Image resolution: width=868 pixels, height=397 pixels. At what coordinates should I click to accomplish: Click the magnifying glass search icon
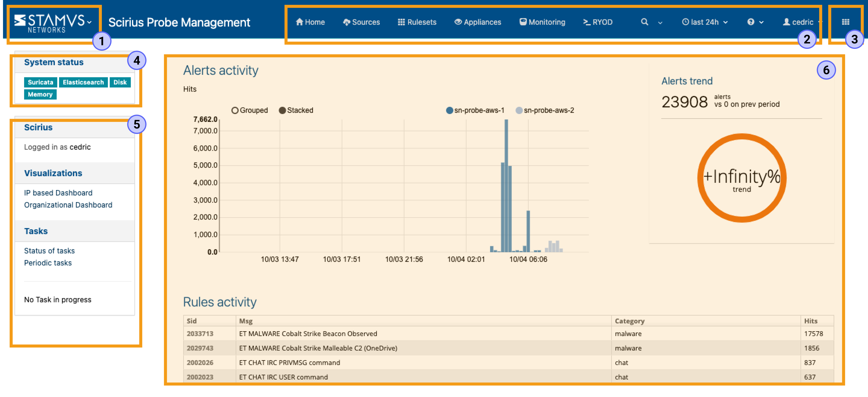click(644, 22)
